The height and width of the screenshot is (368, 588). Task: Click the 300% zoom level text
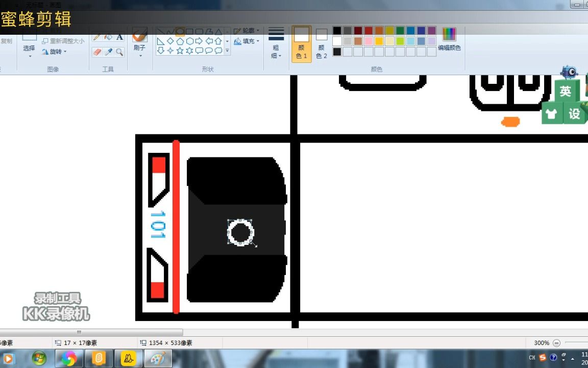[542, 343]
